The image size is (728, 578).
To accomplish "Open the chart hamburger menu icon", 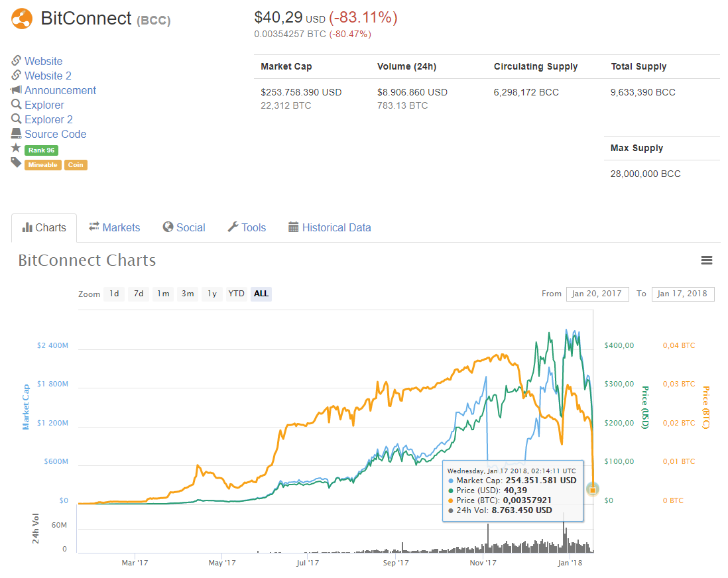I will pyautogui.click(x=706, y=260).
